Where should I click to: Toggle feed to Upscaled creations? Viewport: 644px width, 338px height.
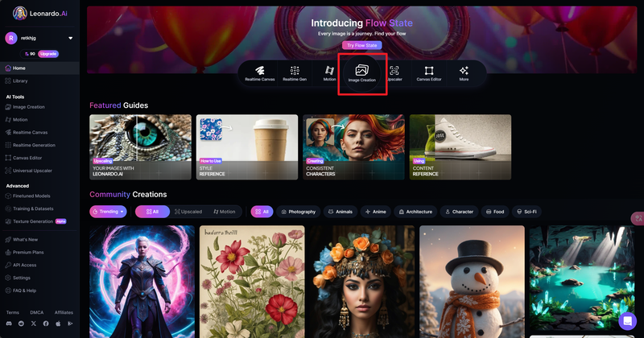click(x=188, y=212)
